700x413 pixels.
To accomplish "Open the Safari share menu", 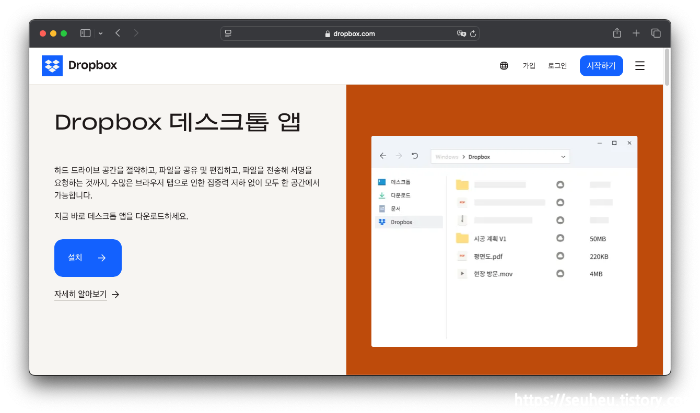I will (617, 33).
